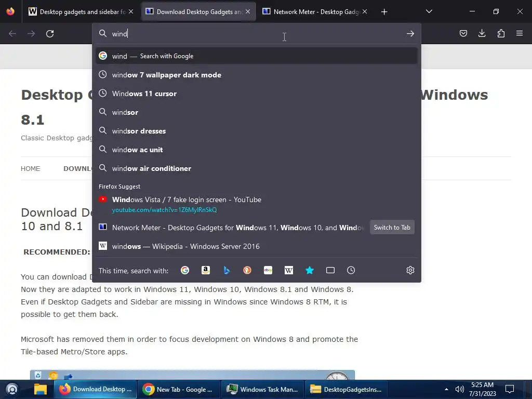This screenshot has width=532, height=399.
Task: Click the Firefox logo in title bar
Action: point(10,11)
